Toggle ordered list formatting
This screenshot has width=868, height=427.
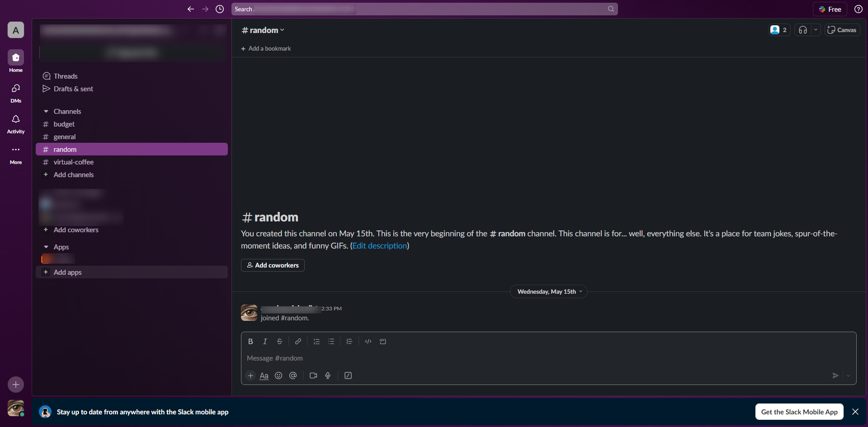(316, 342)
